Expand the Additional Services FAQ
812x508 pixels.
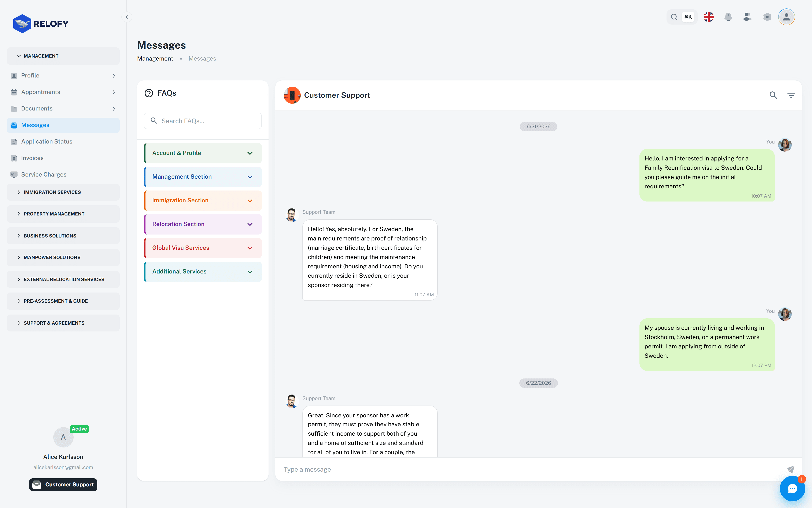203,272
